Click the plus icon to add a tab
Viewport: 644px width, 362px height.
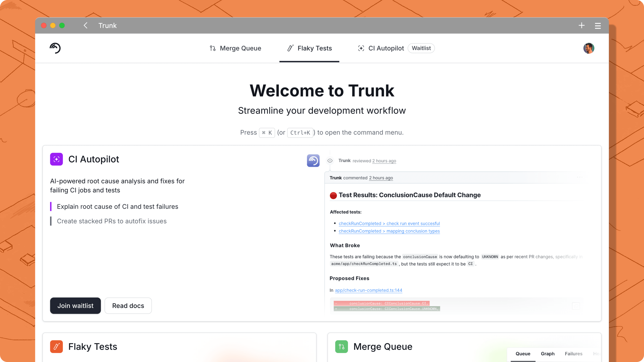pyautogui.click(x=581, y=25)
